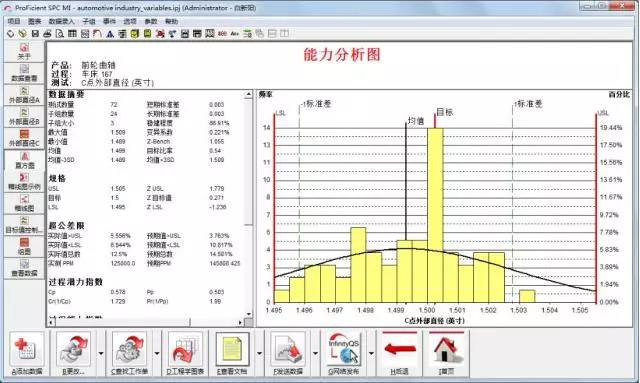Screen dimensions: 640x383
Task: Expand the dropdown arrow beside C查找工作单
Action: point(157,353)
